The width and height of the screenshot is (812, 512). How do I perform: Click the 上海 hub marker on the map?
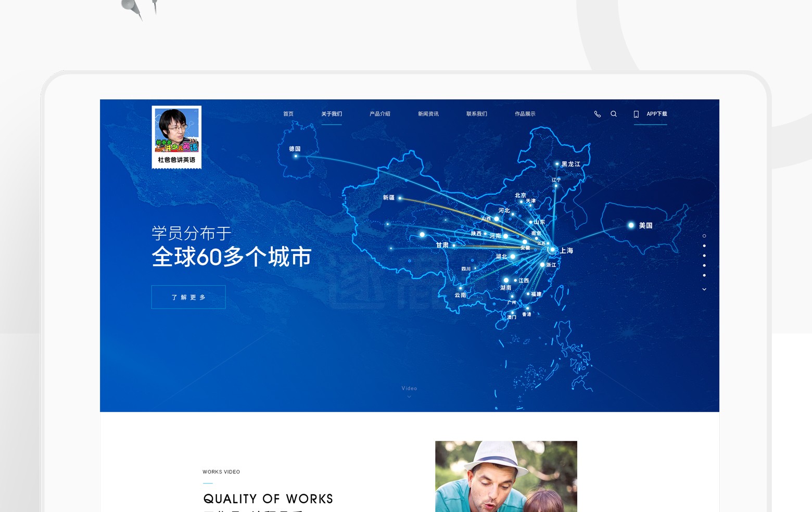pyautogui.click(x=552, y=250)
